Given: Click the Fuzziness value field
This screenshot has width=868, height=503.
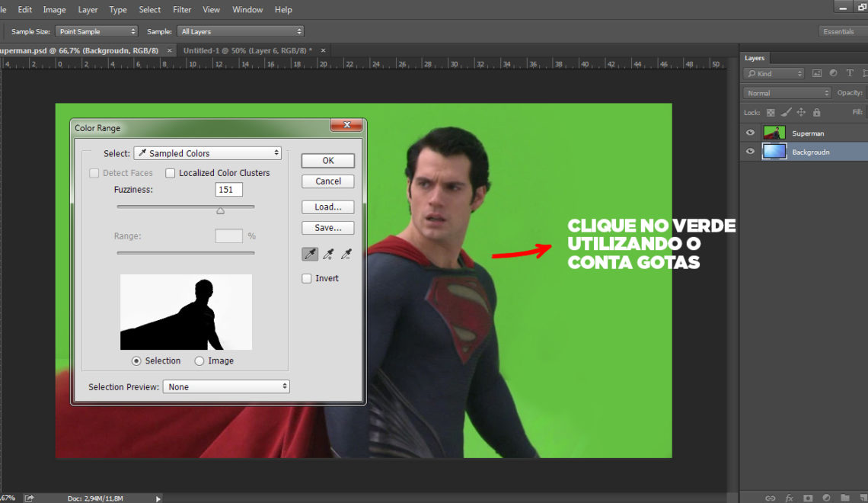Looking at the screenshot, I should [228, 190].
